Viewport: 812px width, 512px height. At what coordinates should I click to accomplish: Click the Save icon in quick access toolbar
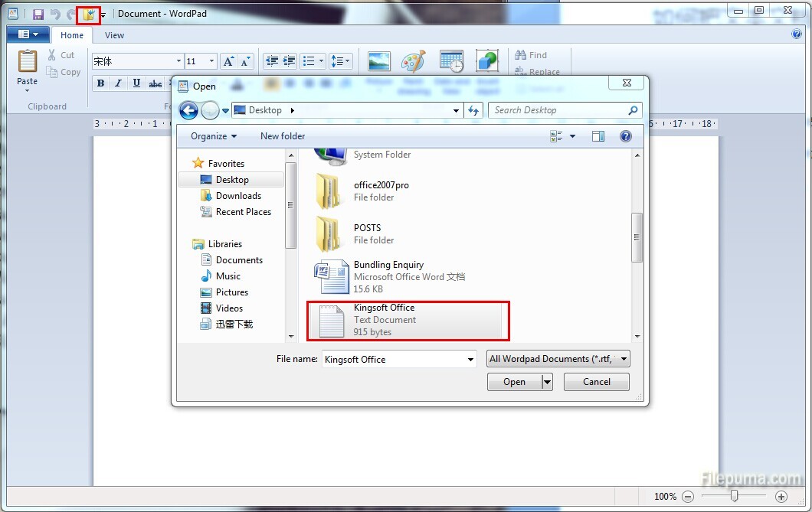[x=38, y=14]
